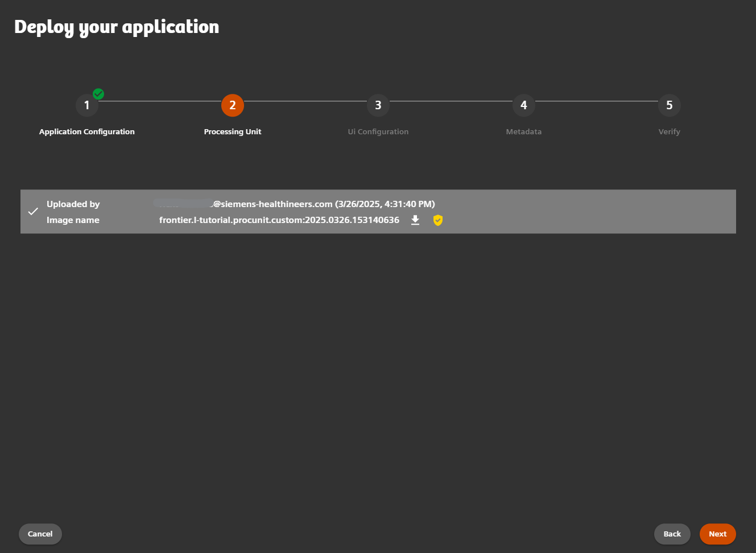
Task: Click the redacted uploader email field
Action: 182,203
